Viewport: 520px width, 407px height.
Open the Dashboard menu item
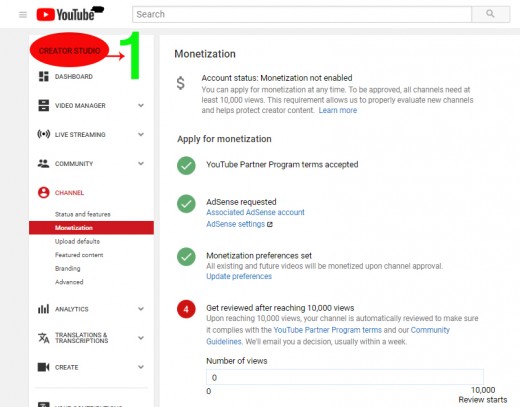tap(74, 77)
